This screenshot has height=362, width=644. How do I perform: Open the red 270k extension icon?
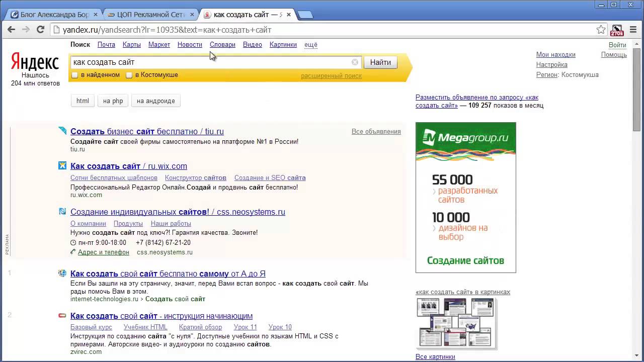(617, 30)
